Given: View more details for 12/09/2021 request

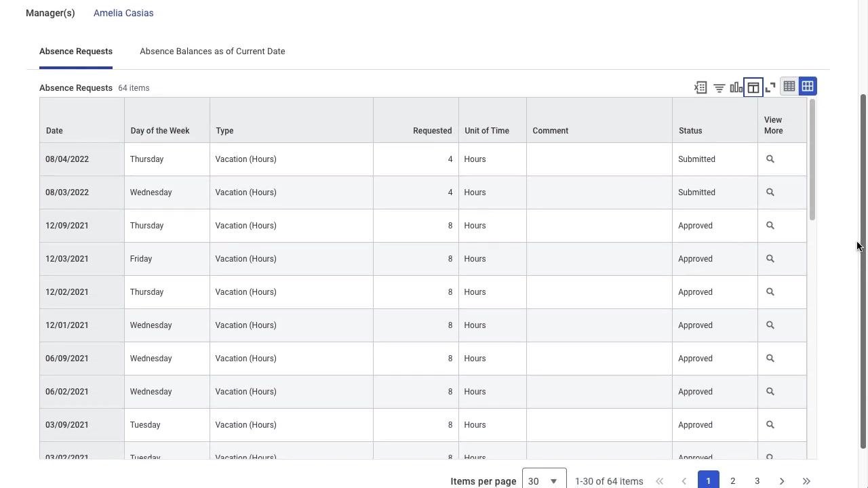Looking at the screenshot, I should click(770, 226).
